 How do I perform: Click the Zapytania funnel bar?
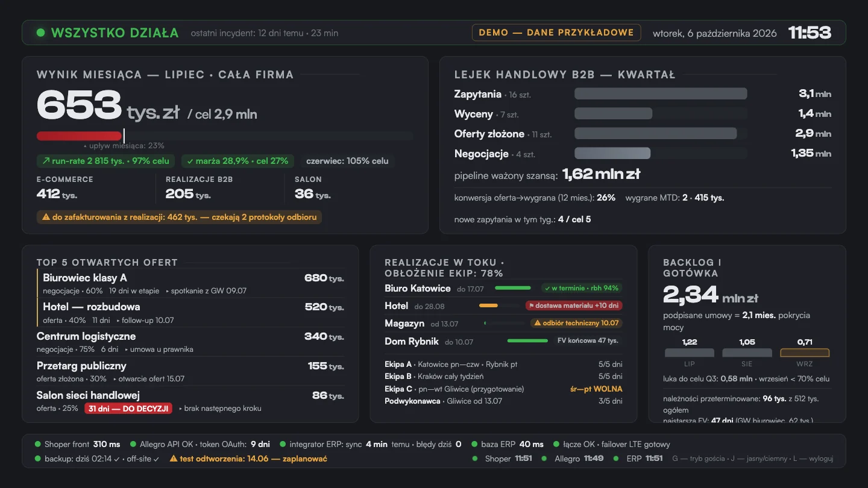click(661, 94)
